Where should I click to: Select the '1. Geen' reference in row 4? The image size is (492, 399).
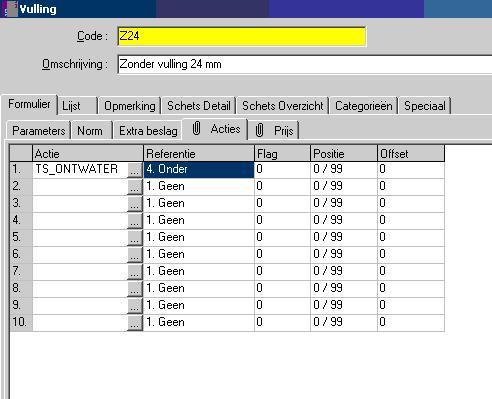[x=199, y=221]
